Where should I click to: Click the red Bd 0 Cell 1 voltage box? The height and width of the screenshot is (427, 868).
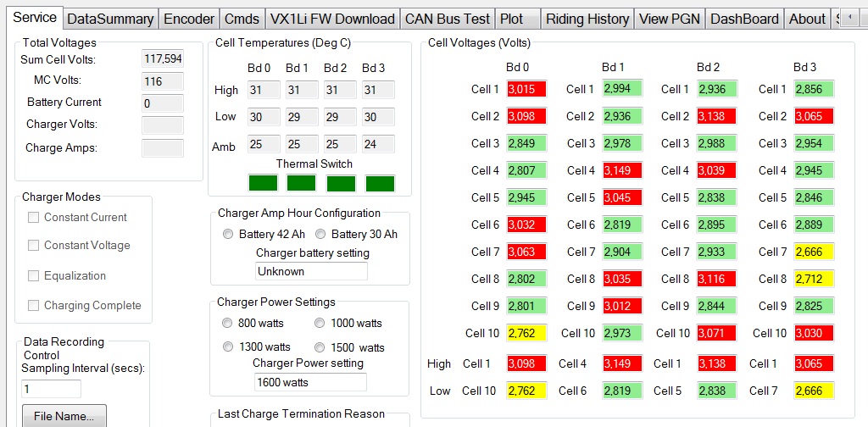click(x=526, y=90)
